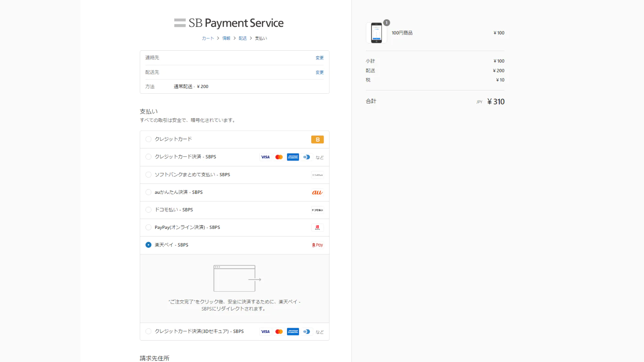Click the AMEX icon in 3Dセキュア row

293,332
